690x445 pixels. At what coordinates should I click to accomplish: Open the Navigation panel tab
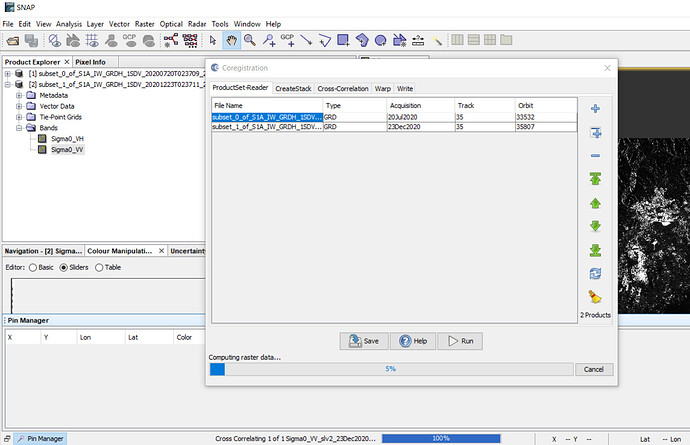tap(43, 251)
